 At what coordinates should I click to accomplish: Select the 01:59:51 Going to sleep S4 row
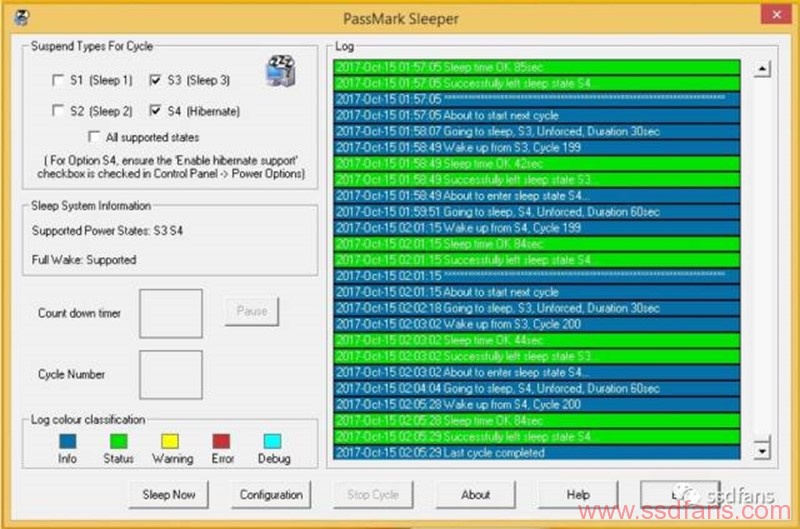coord(537,212)
